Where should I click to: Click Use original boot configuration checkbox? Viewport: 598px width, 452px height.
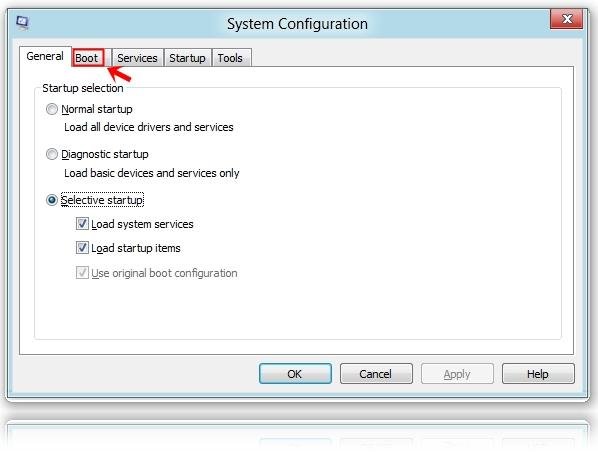82,273
